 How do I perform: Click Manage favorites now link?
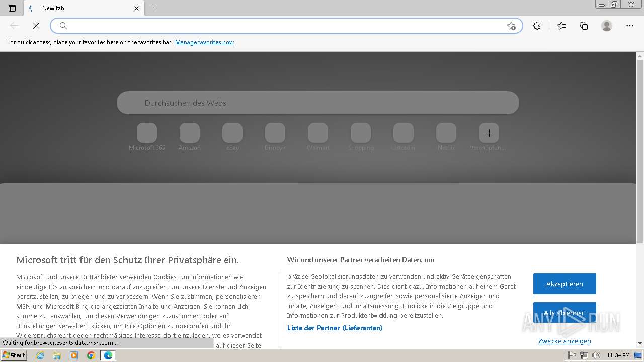204,42
